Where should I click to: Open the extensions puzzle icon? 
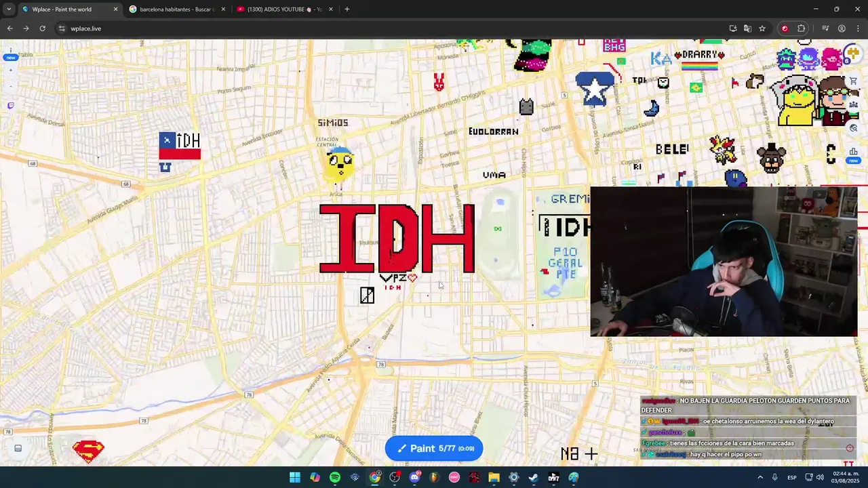coord(802,28)
